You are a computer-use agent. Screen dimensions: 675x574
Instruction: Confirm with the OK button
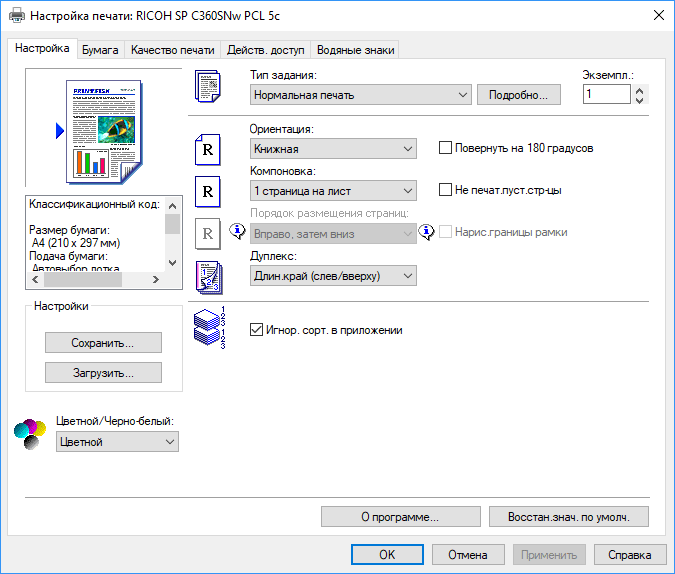click(387, 554)
